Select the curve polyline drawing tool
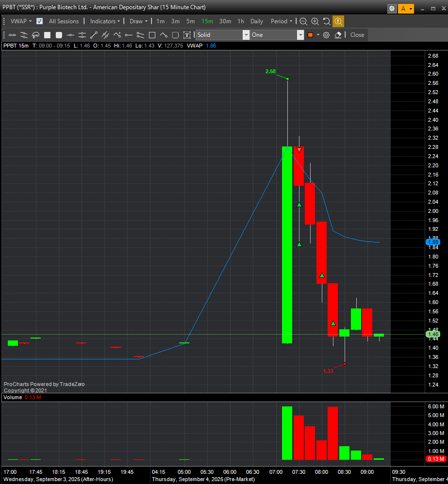This screenshot has width=448, height=484. (164, 35)
